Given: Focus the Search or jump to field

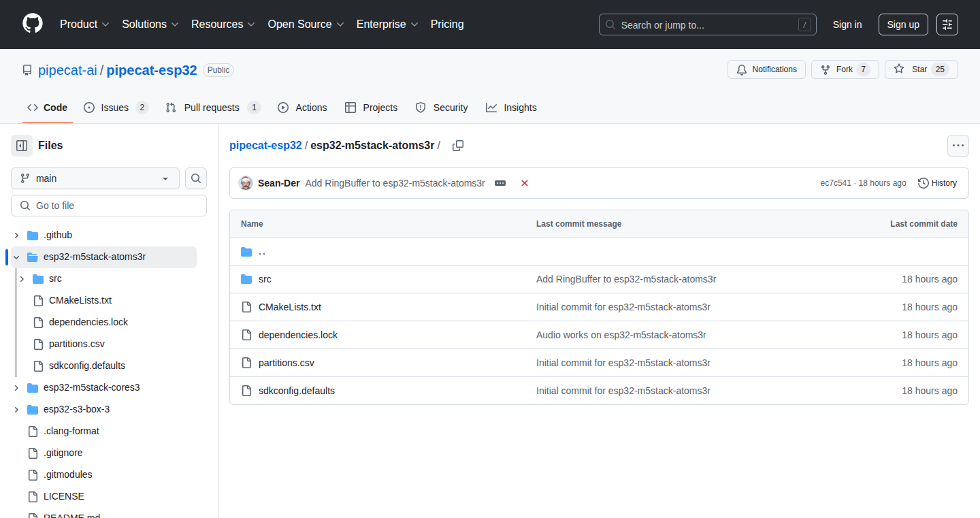Looking at the screenshot, I should point(708,25).
